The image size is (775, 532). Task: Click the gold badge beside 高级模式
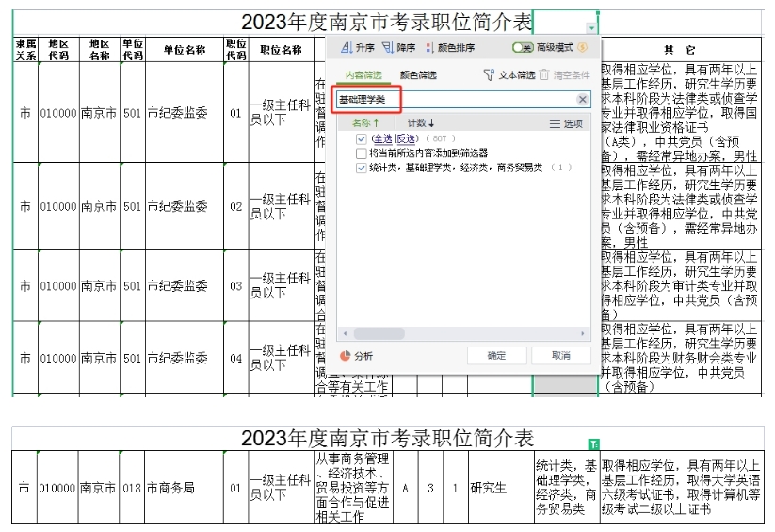click(583, 48)
